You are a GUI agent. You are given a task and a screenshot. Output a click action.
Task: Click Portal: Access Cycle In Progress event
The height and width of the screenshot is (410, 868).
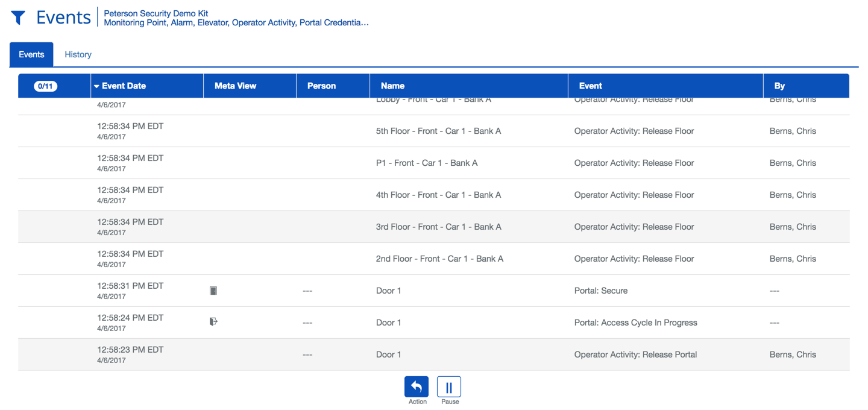pos(636,323)
